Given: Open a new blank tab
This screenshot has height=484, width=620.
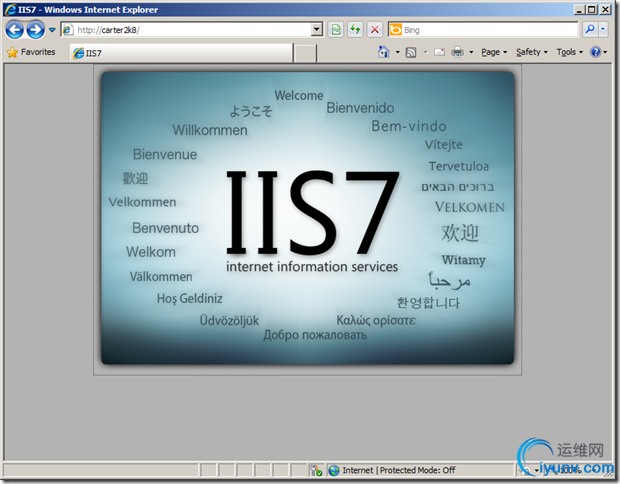Looking at the screenshot, I should tap(306, 53).
